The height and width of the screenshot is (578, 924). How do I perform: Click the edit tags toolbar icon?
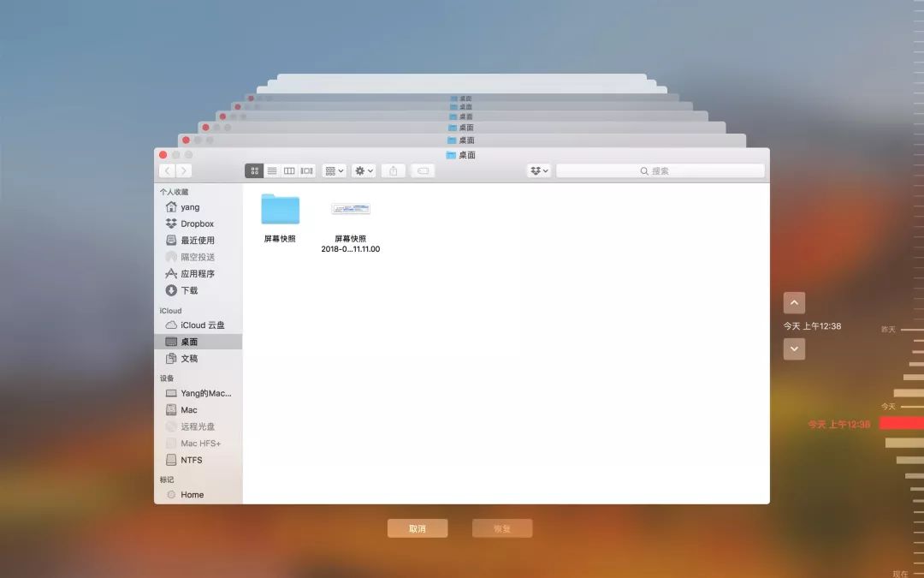(x=423, y=171)
